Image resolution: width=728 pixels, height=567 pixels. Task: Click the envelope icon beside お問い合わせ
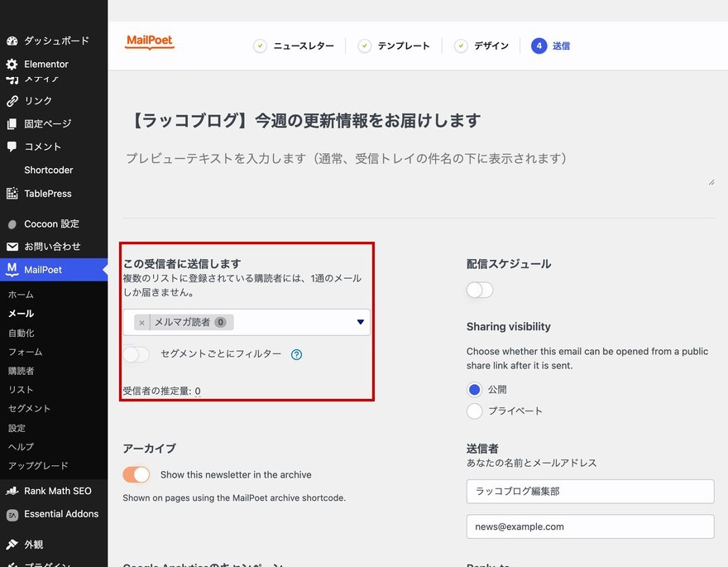(12, 247)
